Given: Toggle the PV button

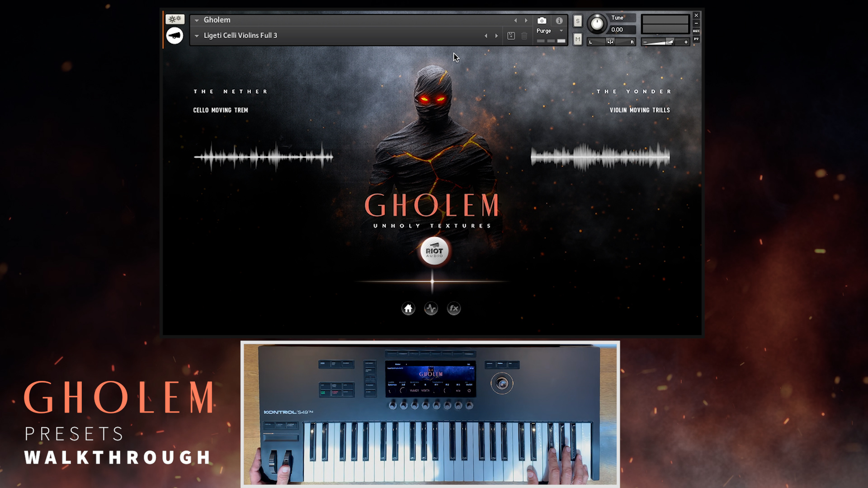Looking at the screenshot, I should click(696, 39).
